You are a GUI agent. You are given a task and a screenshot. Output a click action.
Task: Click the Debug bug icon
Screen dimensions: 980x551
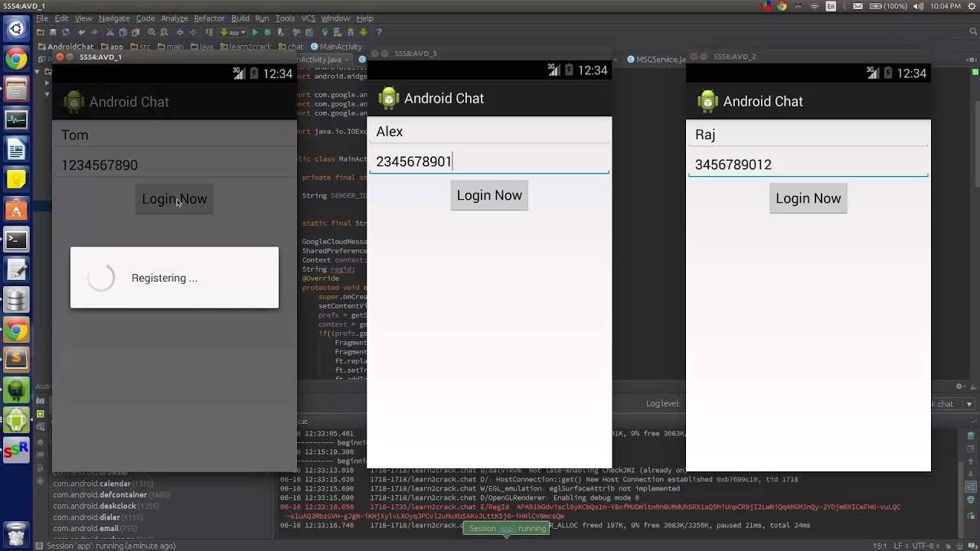pyautogui.click(x=267, y=32)
